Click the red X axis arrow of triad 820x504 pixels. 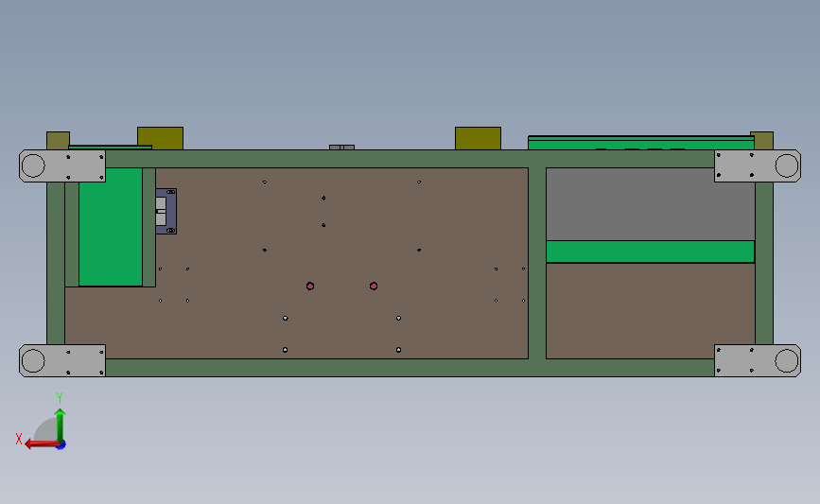pos(41,443)
